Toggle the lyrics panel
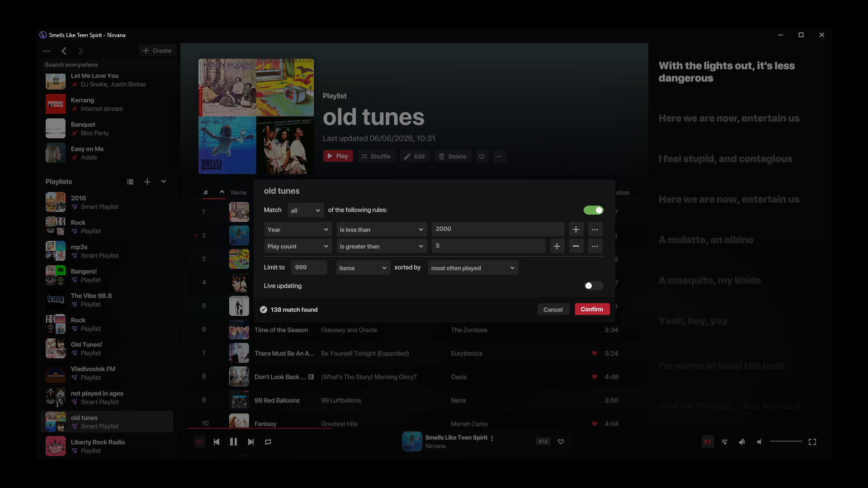This screenshot has height=488, width=868. (x=708, y=442)
